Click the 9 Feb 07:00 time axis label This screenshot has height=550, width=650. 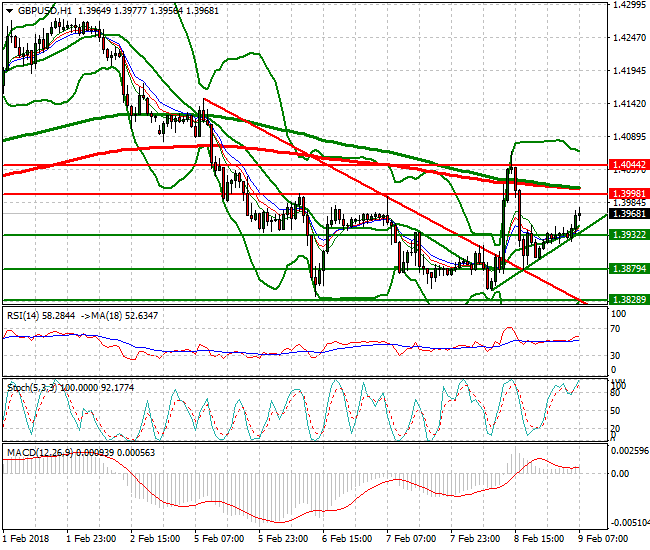click(603, 539)
